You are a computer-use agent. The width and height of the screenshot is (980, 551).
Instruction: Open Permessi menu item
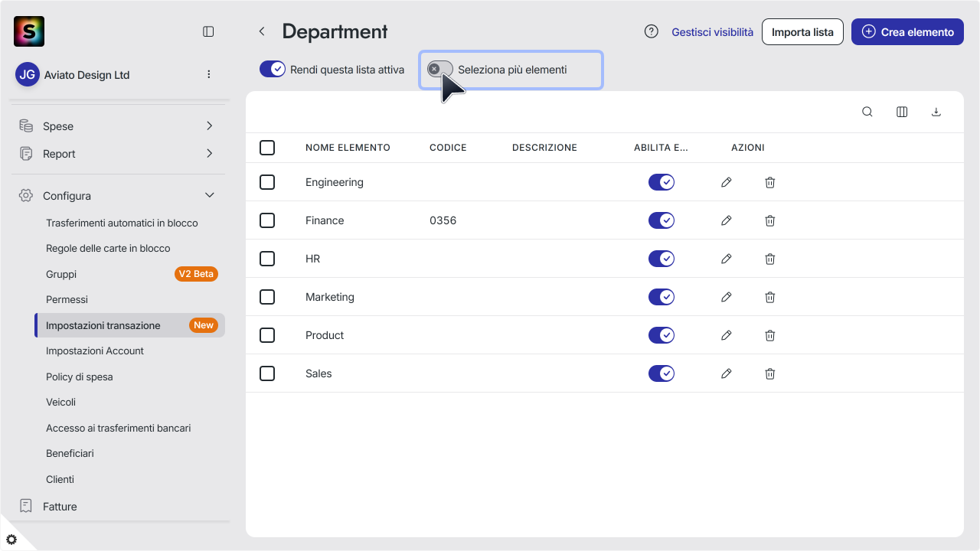[67, 300]
